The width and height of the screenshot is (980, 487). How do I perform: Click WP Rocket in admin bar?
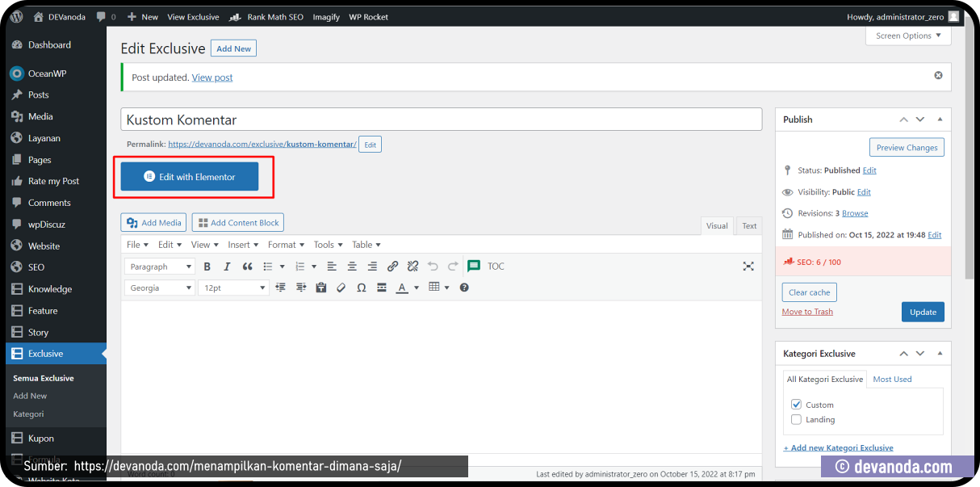pos(368,16)
